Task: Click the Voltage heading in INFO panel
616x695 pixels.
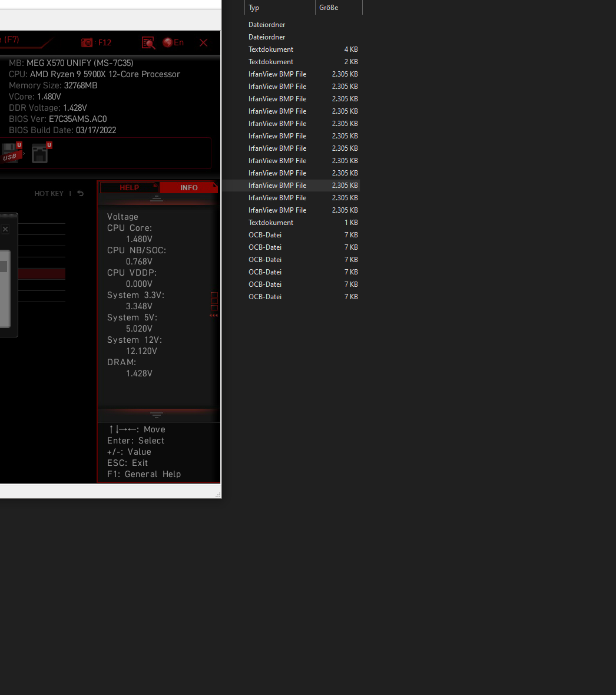Action: tap(122, 217)
